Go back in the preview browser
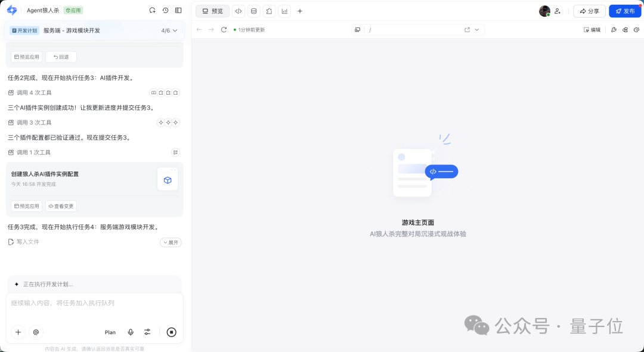Screen dimensions: 644x352 pos(199,30)
